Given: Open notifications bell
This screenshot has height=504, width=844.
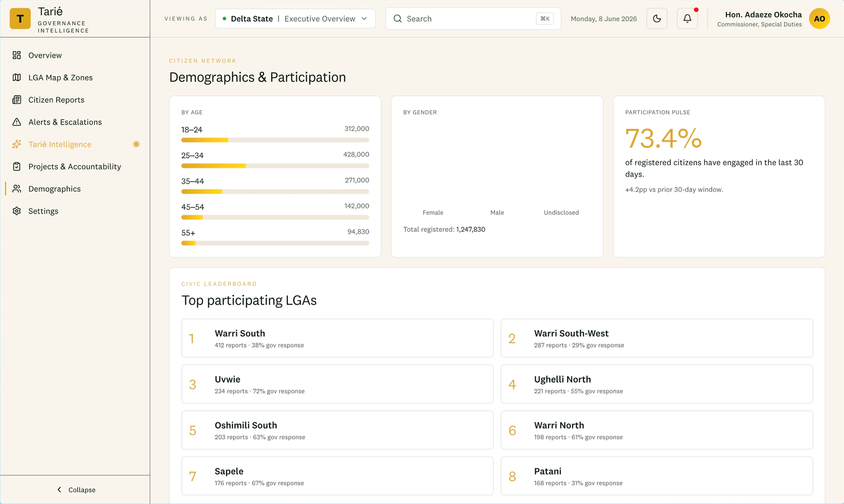Looking at the screenshot, I should (x=687, y=19).
